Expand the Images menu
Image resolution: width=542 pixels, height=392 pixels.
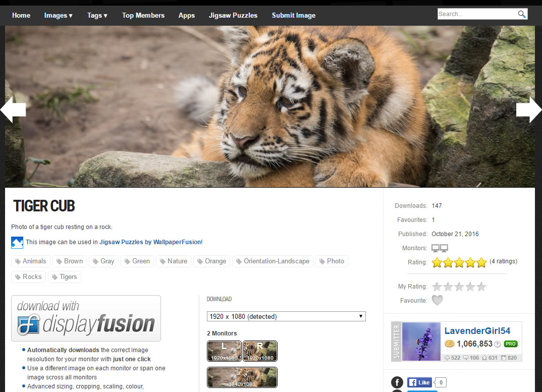[58, 15]
